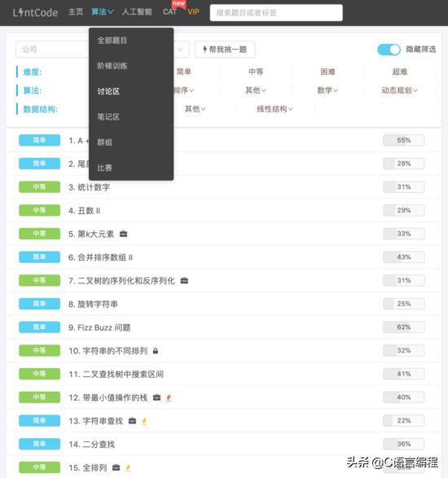Click the 帮我挑一题 button
This screenshot has height=478, width=448.
tap(225, 50)
